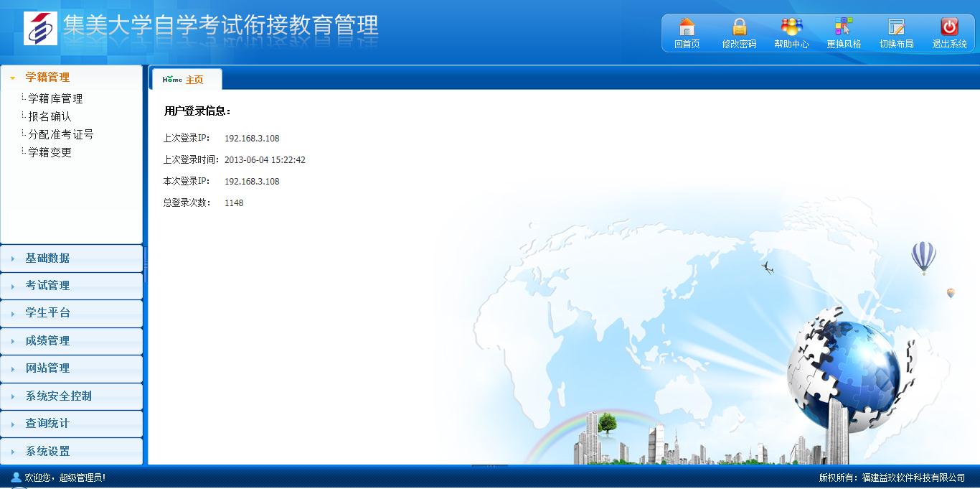The width and height of the screenshot is (980, 489).
Task: Select 分配准考证号 in sidebar
Action: point(61,134)
